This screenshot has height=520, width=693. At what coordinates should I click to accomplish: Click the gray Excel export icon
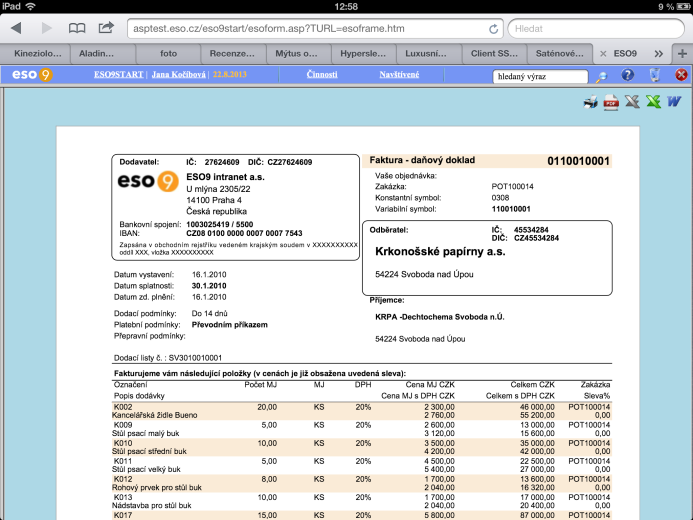[632, 102]
